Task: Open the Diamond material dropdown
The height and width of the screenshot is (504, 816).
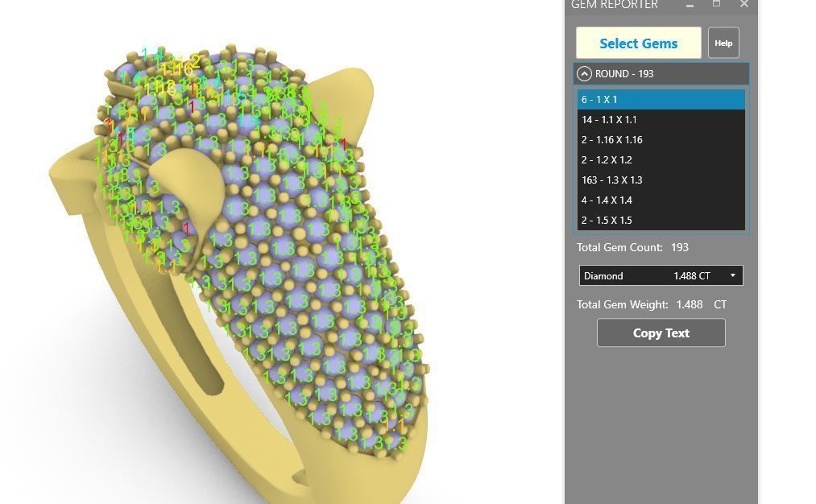Action: pos(661,275)
